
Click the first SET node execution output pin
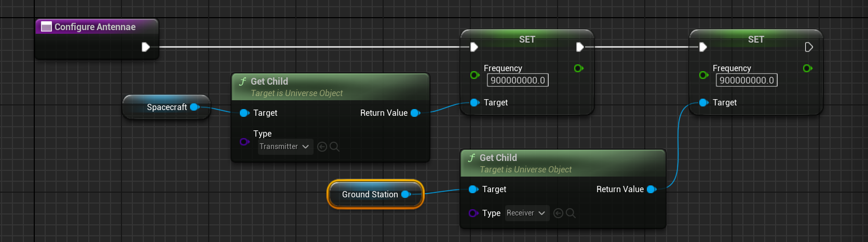pos(580,47)
